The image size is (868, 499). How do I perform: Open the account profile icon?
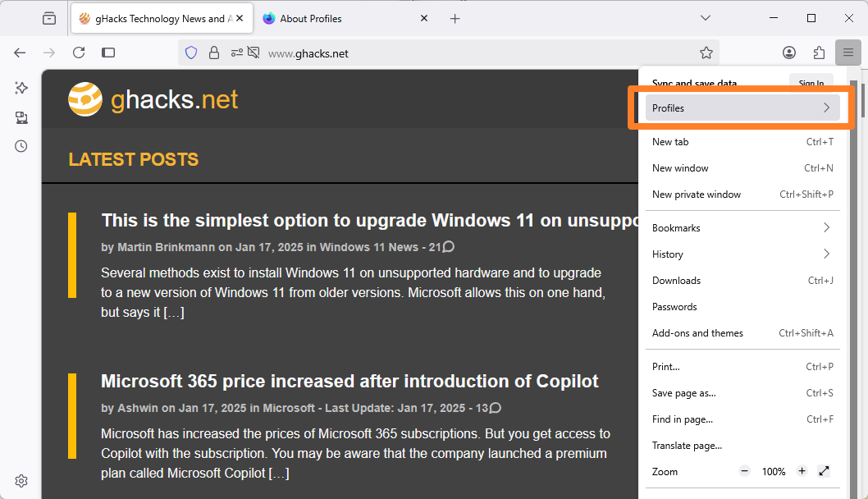coord(789,53)
